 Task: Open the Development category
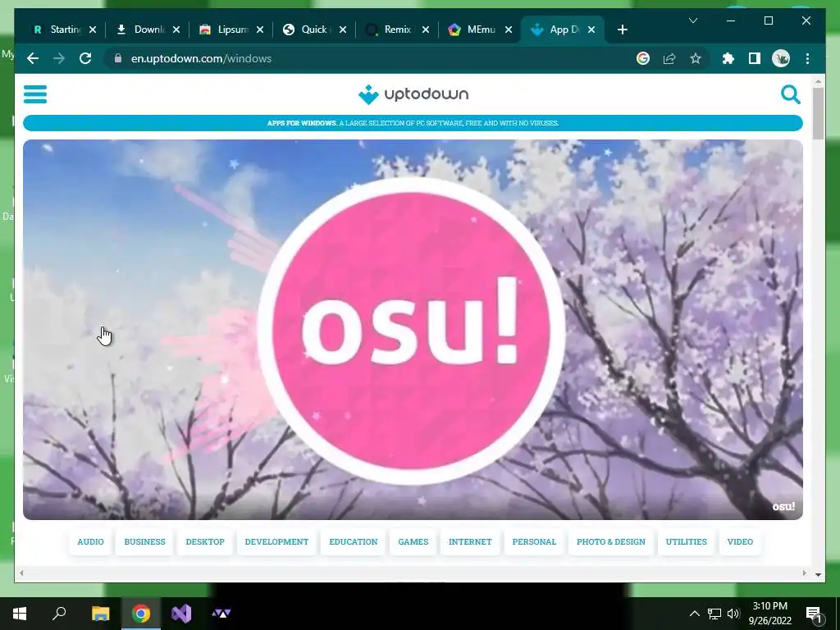click(x=276, y=541)
